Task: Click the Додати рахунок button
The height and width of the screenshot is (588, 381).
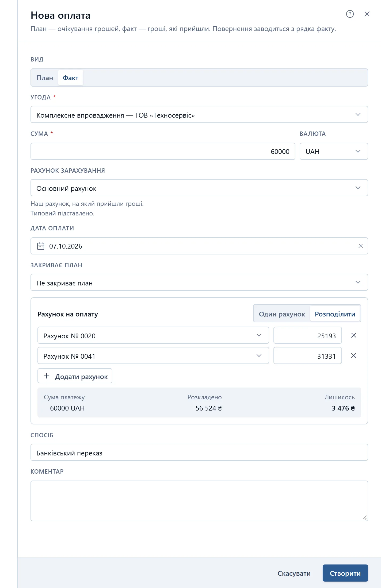Action: click(x=75, y=376)
